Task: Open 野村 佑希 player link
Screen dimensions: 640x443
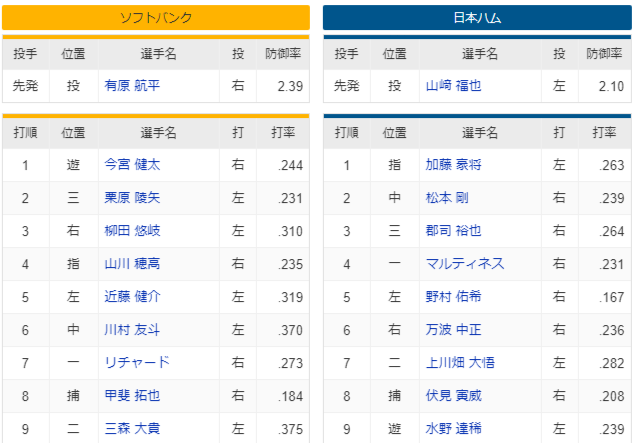Action: (x=453, y=297)
